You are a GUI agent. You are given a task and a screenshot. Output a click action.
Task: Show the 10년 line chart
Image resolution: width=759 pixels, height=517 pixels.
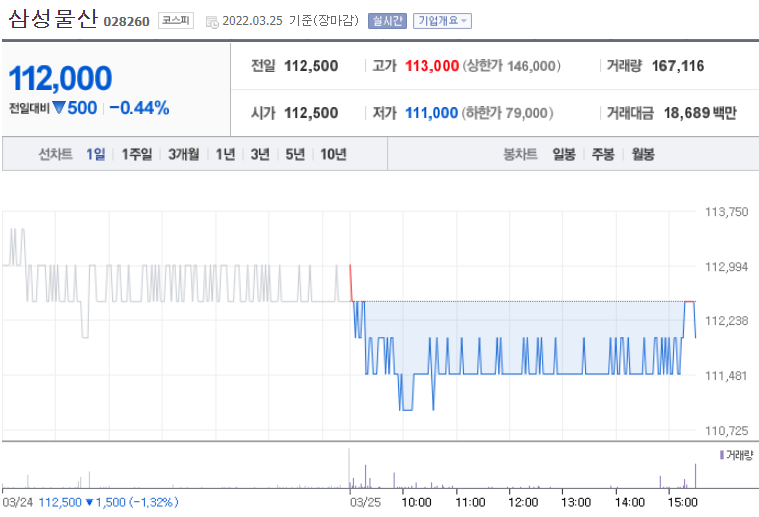click(x=334, y=154)
